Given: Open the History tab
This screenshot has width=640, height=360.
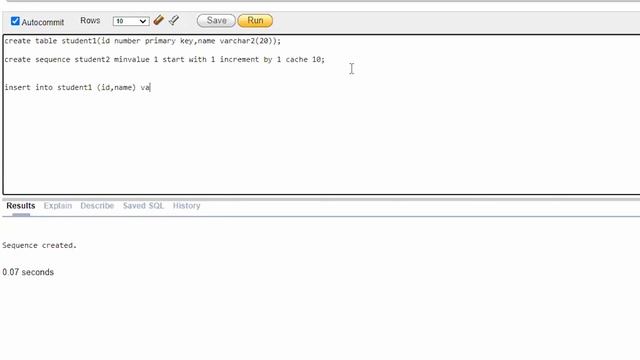Looking at the screenshot, I should pyautogui.click(x=186, y=206).
